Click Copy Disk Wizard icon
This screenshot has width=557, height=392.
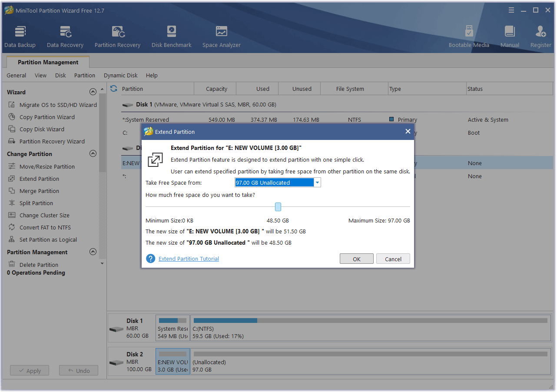click(12, 129)
